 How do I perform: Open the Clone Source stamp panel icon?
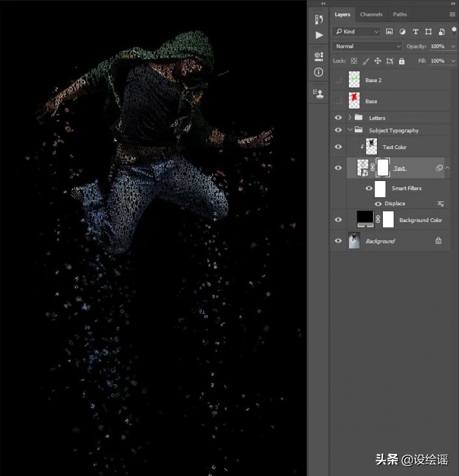tap(319, 94)
